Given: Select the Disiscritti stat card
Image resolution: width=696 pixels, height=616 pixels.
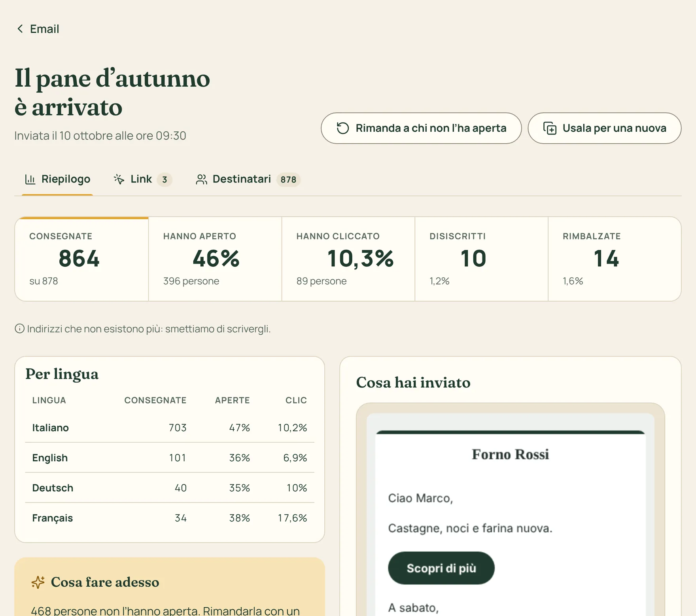Looking at the screenshot, I should coord(482,259).
